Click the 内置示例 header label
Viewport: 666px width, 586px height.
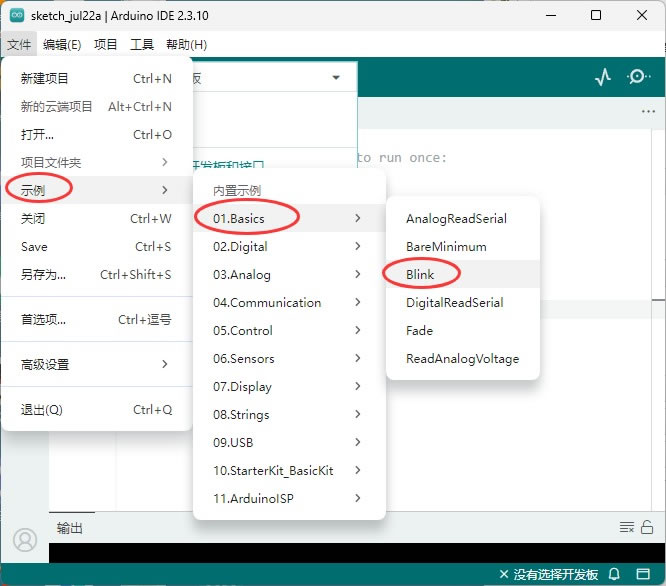237,191
